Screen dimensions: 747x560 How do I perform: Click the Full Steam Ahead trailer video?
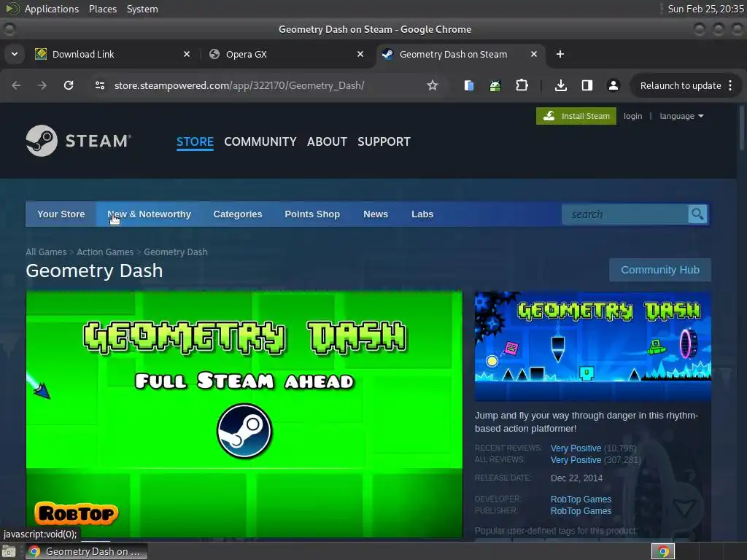[244, 414]
